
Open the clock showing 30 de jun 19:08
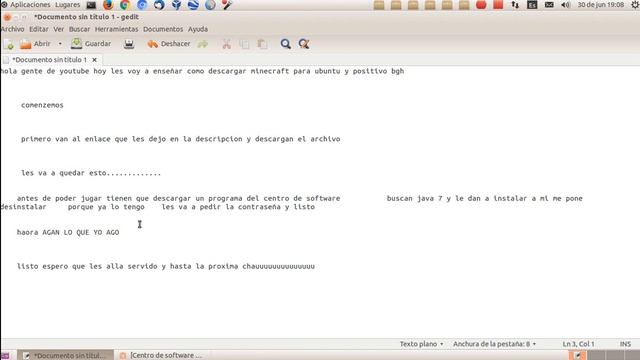pyautogui.click(x=600, y=5)
